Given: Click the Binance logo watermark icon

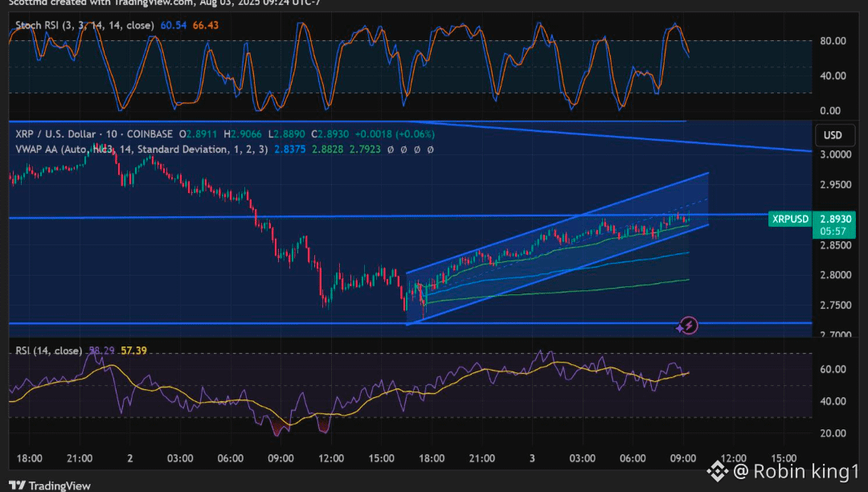Looking at the screenshot, I should click(718, 471).
